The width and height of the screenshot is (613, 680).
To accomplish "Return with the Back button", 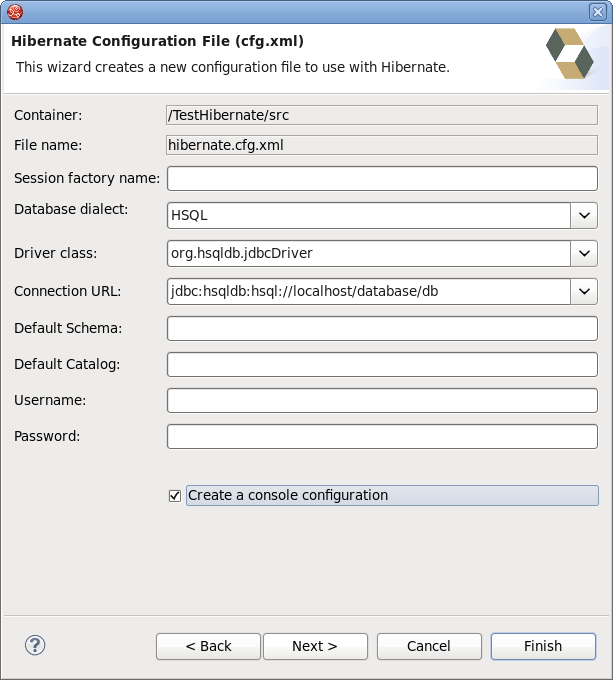I will (x=208, y=646).
